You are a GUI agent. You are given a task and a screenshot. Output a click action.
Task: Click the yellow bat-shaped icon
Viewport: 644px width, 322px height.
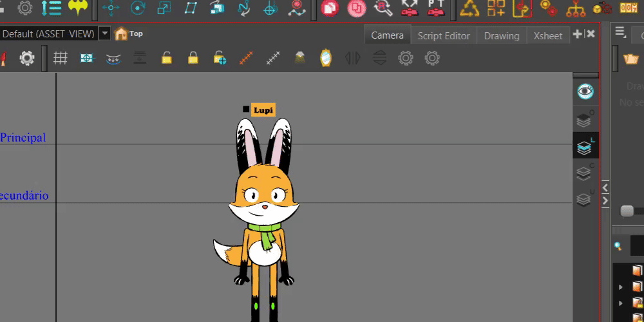pyautogui.click(x=78, y=8)
